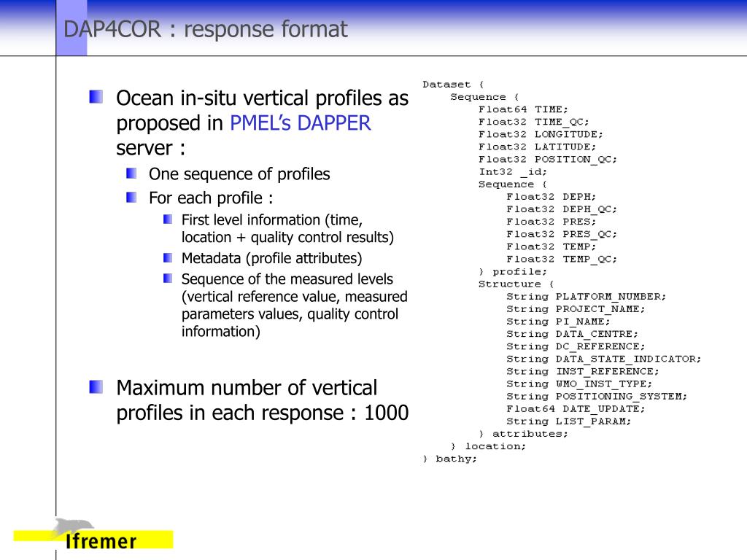This screenshot has width=747, height=560.
Task: Click the 'String PROJECT_NAME;' code line
Action: [x=576, y=309]
